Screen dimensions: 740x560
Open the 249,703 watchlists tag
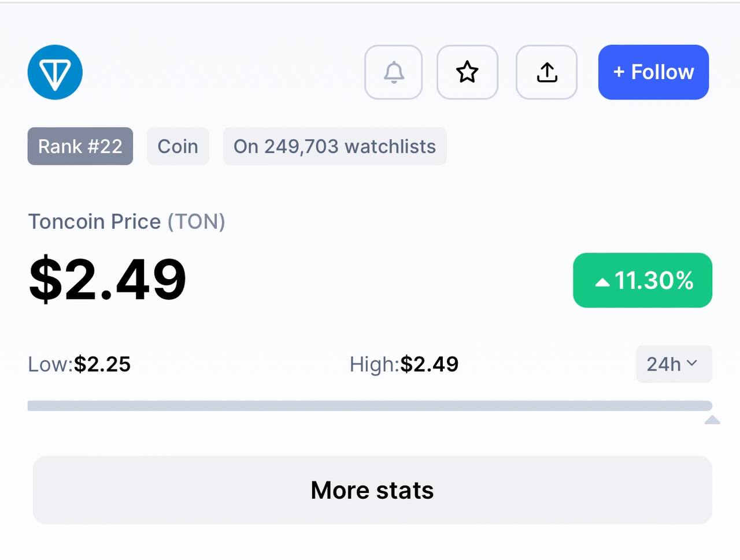(335, 146)
